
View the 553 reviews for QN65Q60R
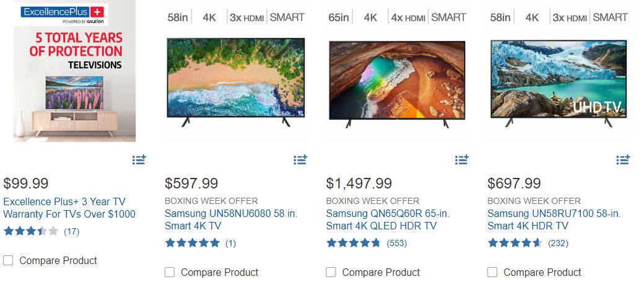click(x=397, y=244)
